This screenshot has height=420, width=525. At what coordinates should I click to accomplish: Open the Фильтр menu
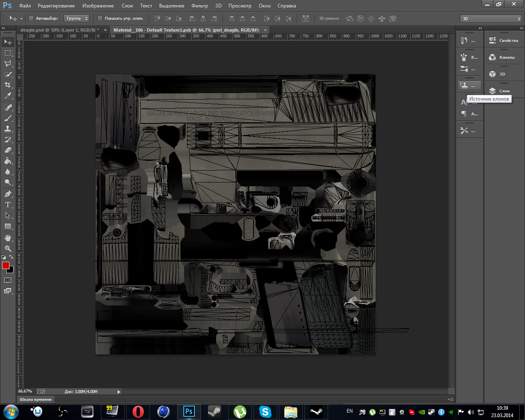click(x=199, y=6)
